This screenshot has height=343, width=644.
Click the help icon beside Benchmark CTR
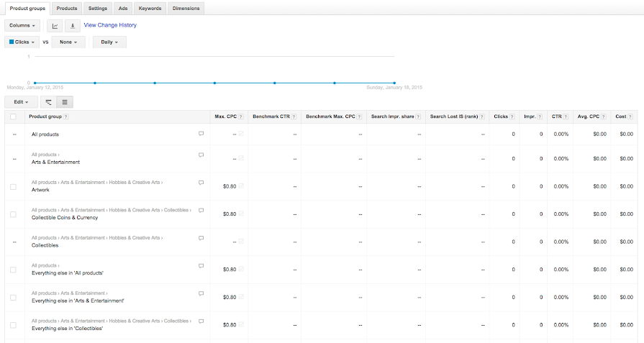294,116
